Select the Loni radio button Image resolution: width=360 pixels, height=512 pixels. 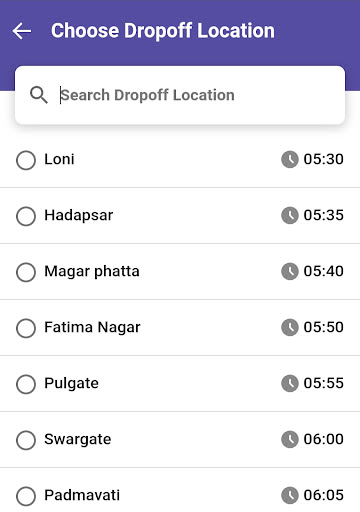tap(26, 160)
